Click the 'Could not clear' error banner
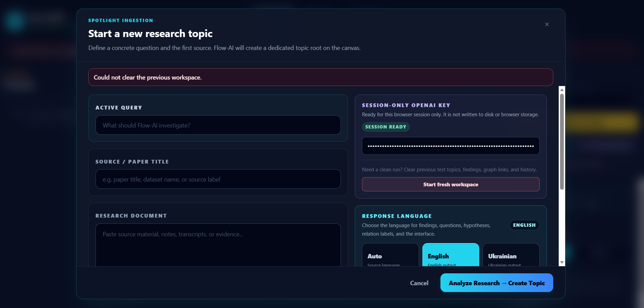644x308 pixels. 320,77
